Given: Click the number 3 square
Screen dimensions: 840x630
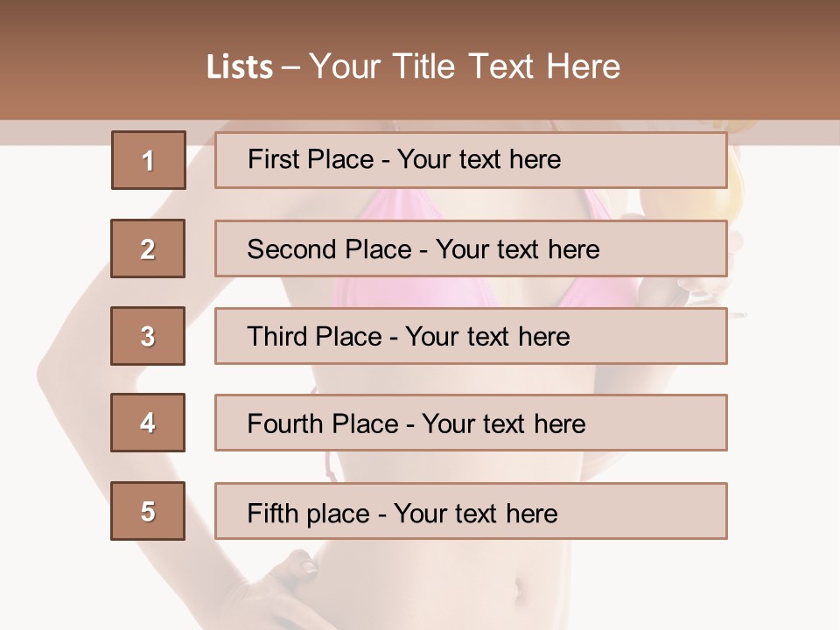Looking at the screenshot, I should (148, 336).
